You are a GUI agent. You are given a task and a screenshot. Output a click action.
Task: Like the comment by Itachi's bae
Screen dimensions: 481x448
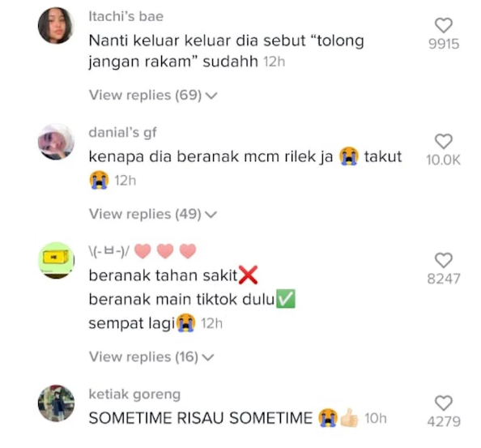pos(444,25)
